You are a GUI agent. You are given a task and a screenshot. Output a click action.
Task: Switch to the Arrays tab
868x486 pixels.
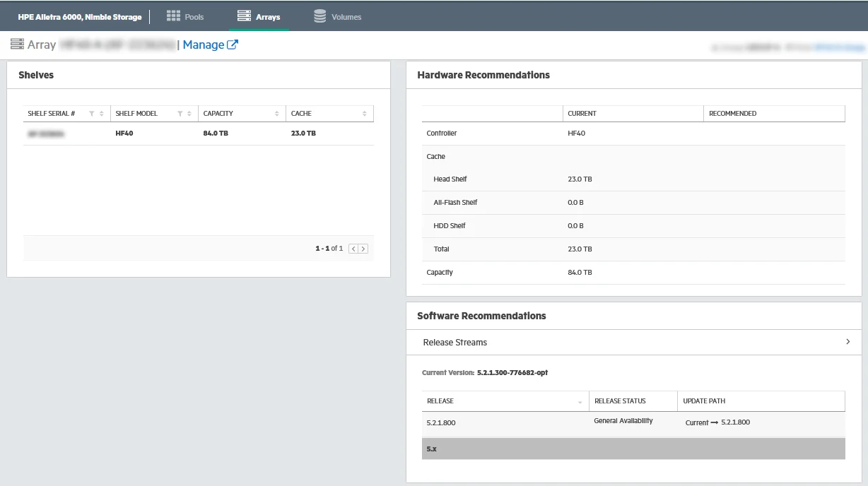click(259, 16)
